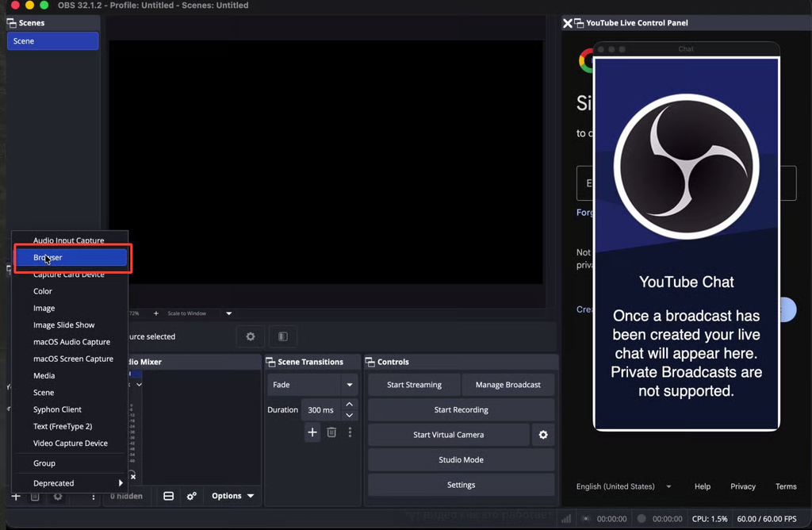This screenshot has width=812, height=530.
Task: Add a new source with plus icon
Action: coord(16,497)
